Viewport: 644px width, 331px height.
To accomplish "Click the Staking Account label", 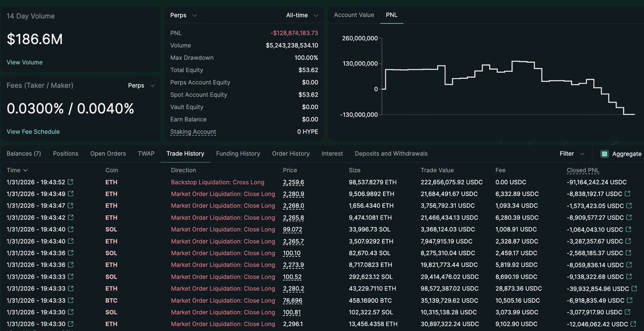I will tap(193, 132).
